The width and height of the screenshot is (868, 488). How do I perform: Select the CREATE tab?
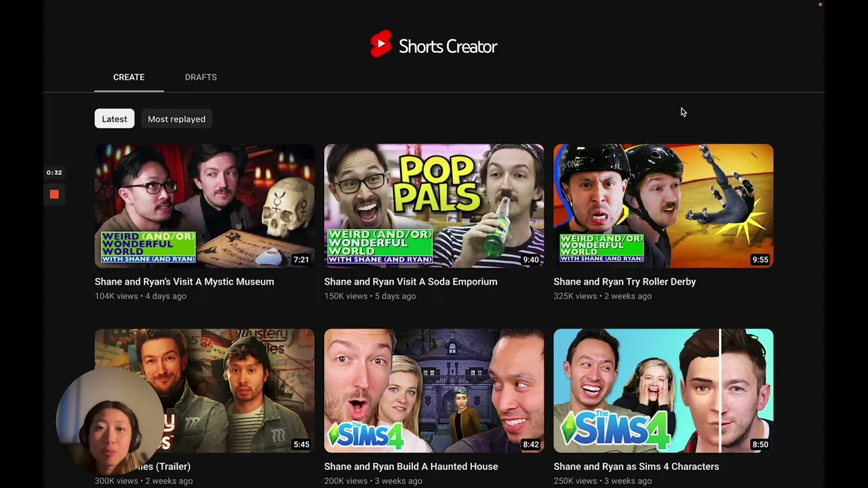pos(129,77)
